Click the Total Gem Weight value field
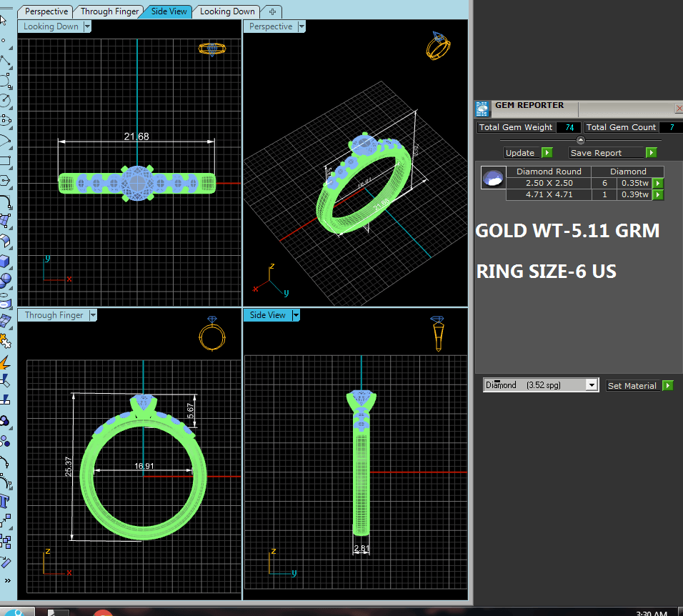The height and width of the screenshot is (616, 683). pos(569,128)
